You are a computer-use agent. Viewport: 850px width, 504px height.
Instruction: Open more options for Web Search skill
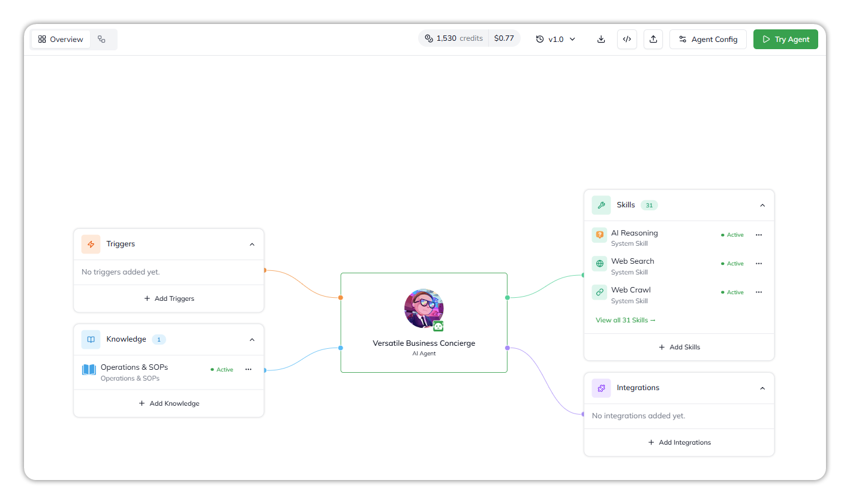tap(759, 264)
